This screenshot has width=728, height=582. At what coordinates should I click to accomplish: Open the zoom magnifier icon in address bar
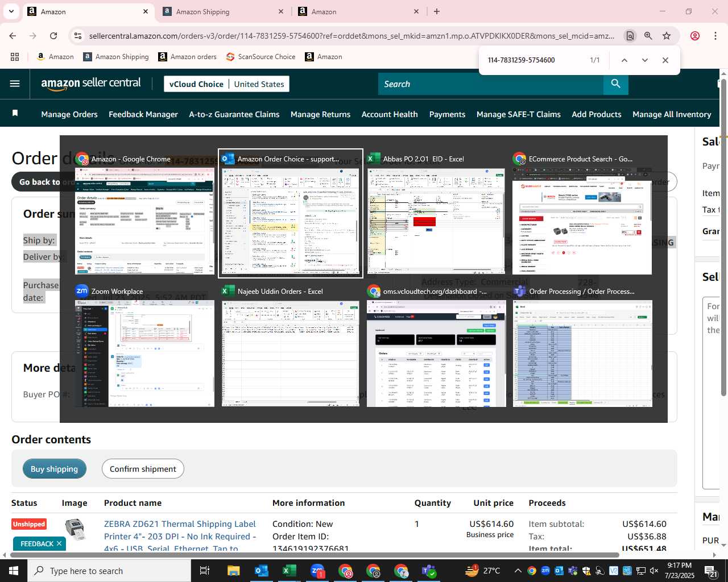(648, 36)
